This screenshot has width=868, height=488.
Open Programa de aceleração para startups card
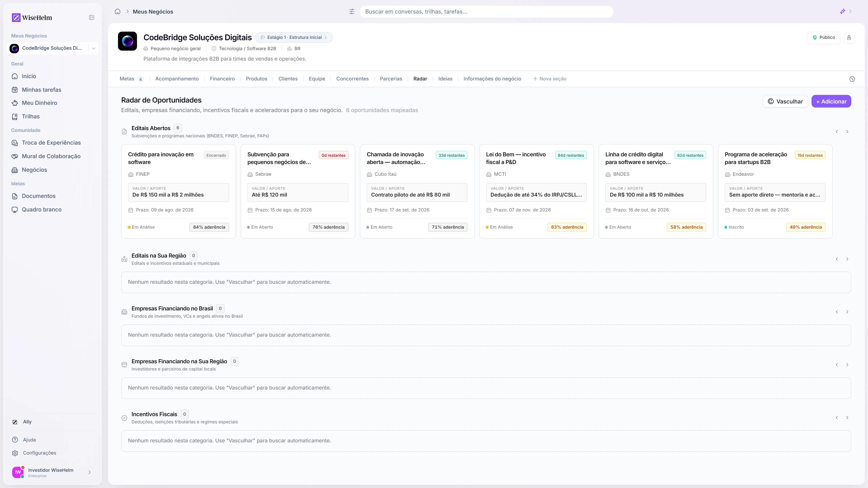[775, 191]
